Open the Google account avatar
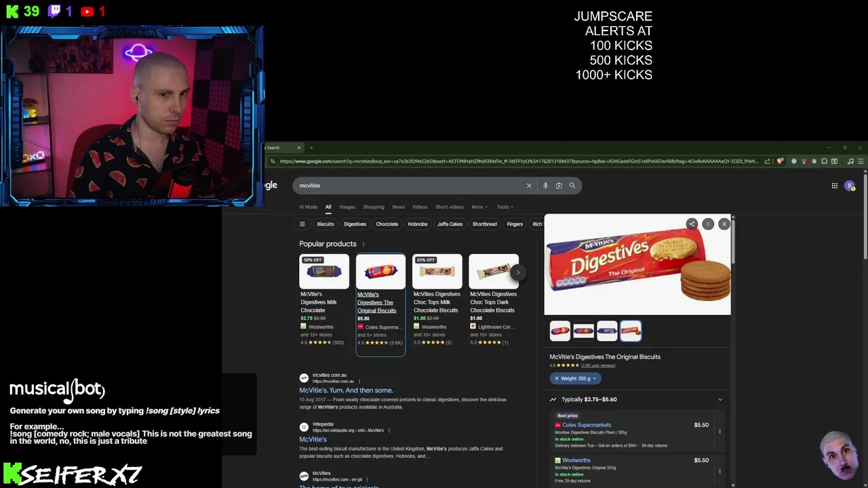Viewport: 868px width, 488px height. (x=850, y=186)
